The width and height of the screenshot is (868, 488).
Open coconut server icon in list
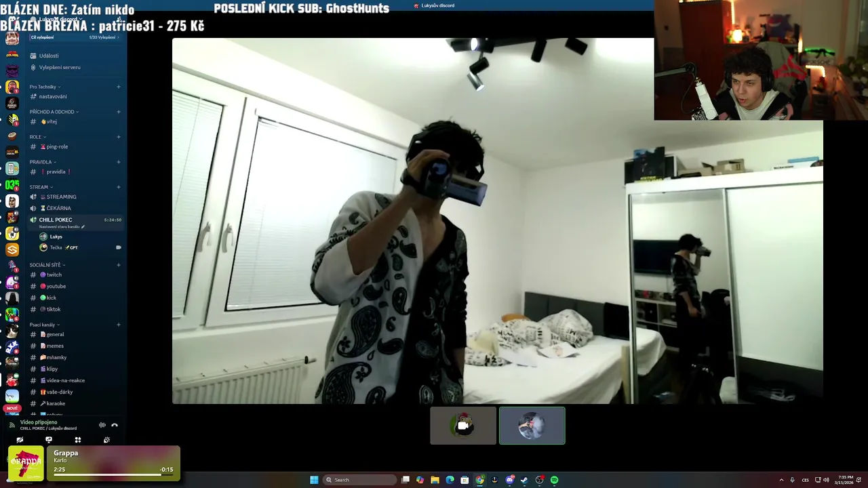pyautogui.click(x=12, y=136)
